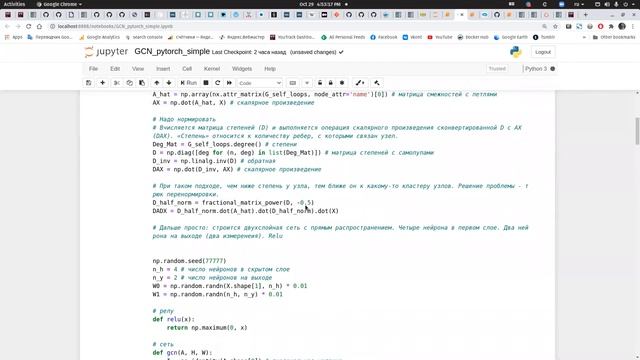
Task: Paste cells below using the toolbar icon
Action: (142, 83)
